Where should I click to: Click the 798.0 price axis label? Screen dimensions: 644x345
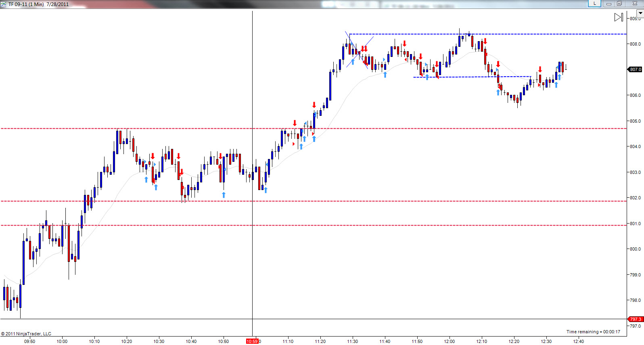point(635,300)
